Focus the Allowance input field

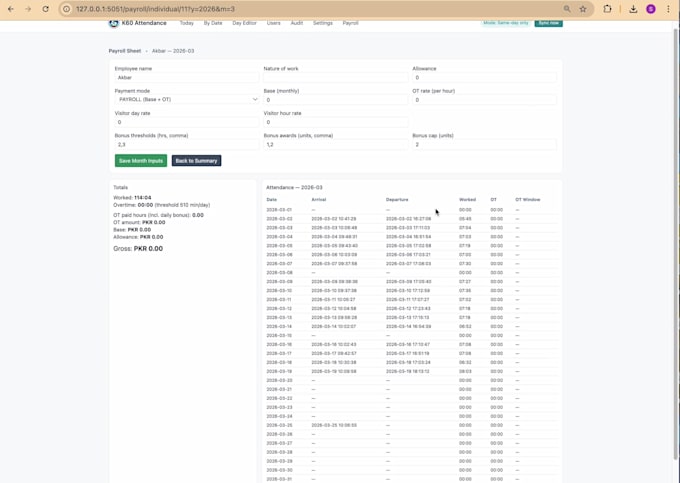[x=484, y=78]
